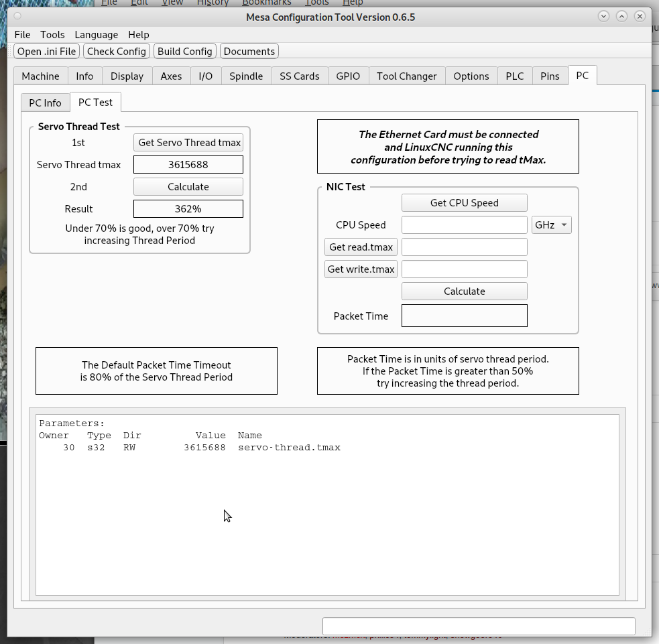Image resolution: width=659 pixels, height=644 pixels.
Task: Switch to the Spindle tab
Action: pyautogui.click(x=246, y=76)
